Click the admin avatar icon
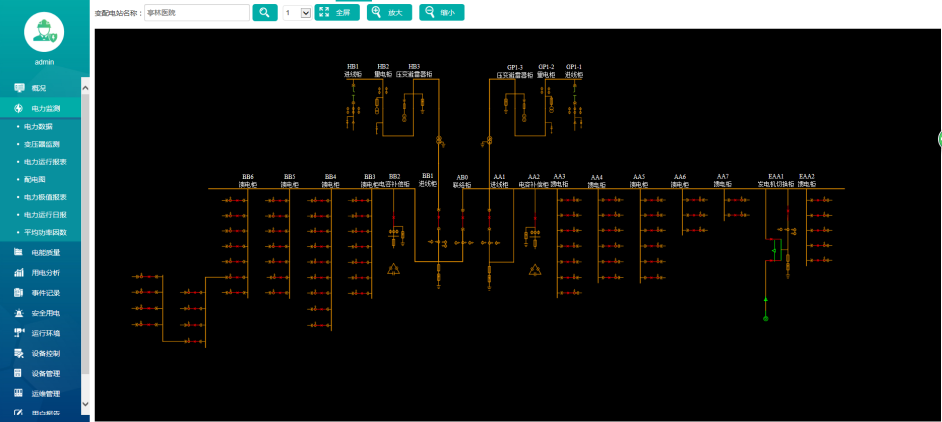942x422 pixels. 43,32
